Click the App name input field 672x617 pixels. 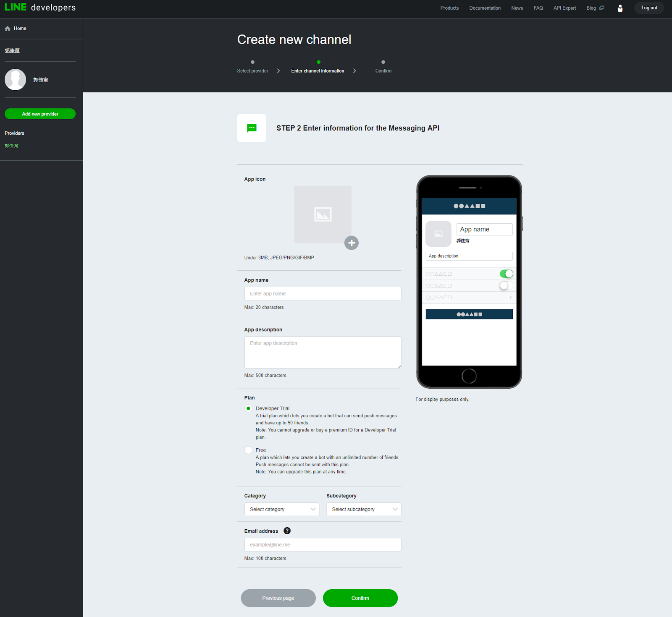click(323, 293)
